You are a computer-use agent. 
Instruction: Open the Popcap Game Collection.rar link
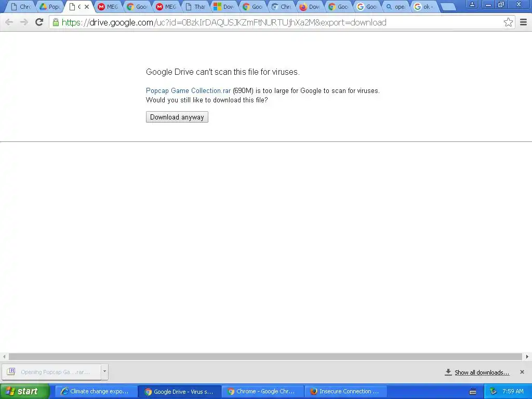188,90
